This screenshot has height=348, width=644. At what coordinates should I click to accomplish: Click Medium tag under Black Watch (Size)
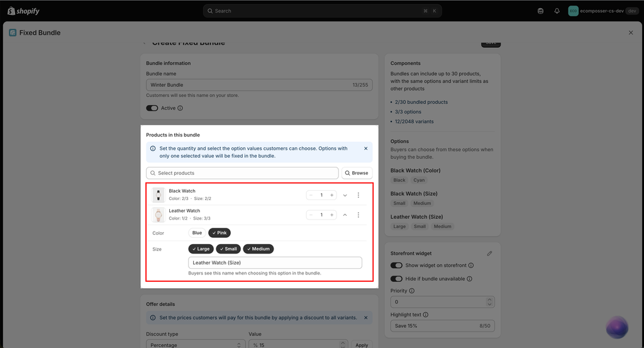click(x=422, y=203)
